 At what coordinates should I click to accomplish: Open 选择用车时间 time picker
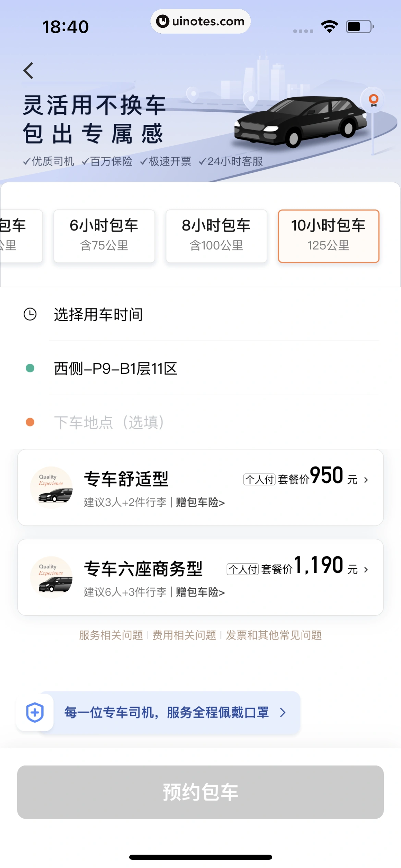[98, 314]
